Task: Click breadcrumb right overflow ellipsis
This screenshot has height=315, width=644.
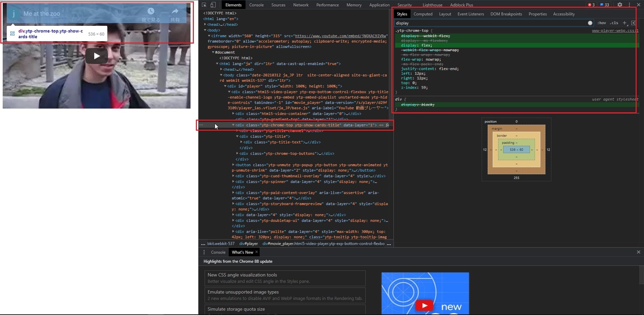Action: point(389,244)
